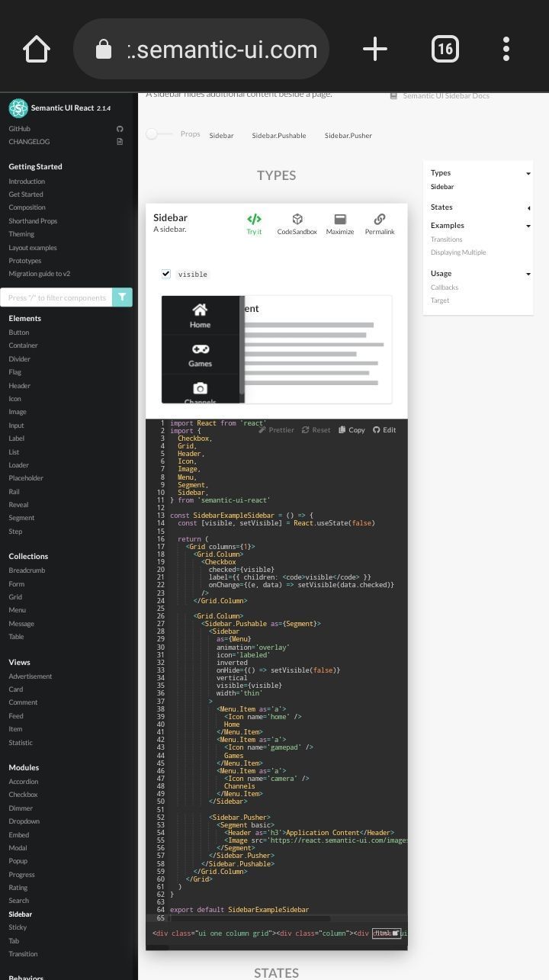The image size is (549, 980).
Task: Copy the example source code
Action: click(352, 430)
